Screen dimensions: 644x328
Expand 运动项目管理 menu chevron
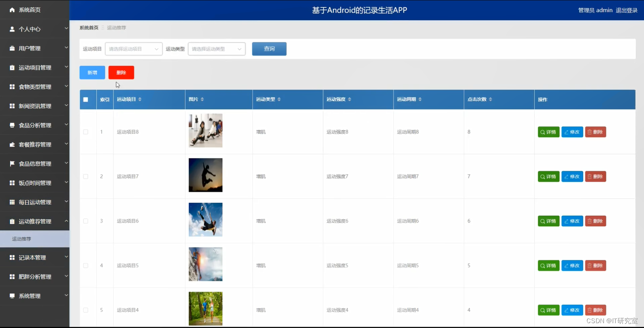pos(66,67)
